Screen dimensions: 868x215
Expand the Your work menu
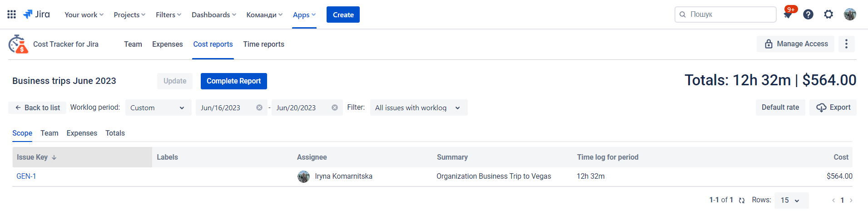point(84,15)
